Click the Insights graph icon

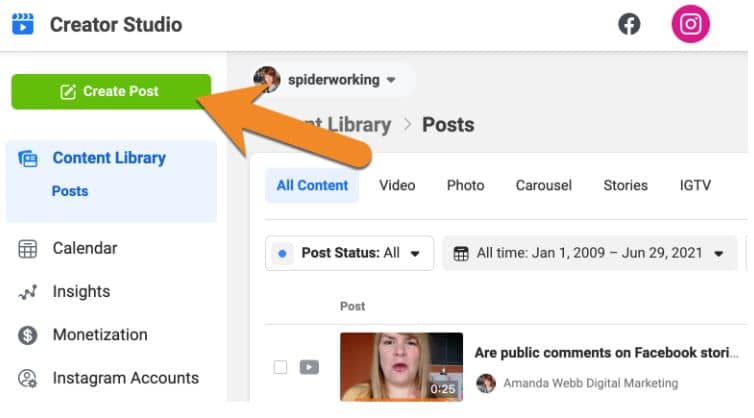coord(27,292)
